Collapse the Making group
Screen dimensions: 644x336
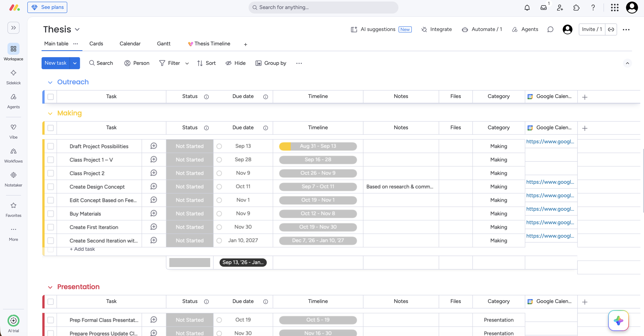click(50, 114)
